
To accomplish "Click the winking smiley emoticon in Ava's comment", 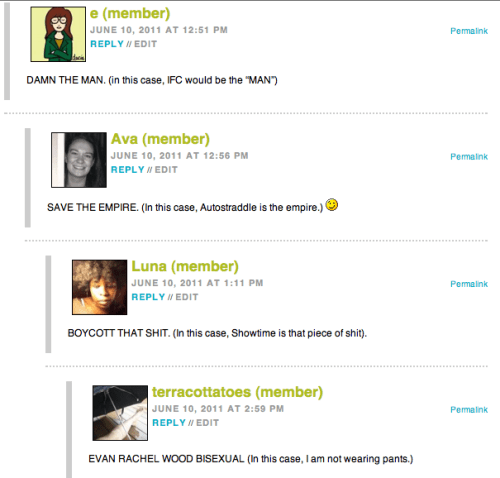I will click(x=332, y=205).
